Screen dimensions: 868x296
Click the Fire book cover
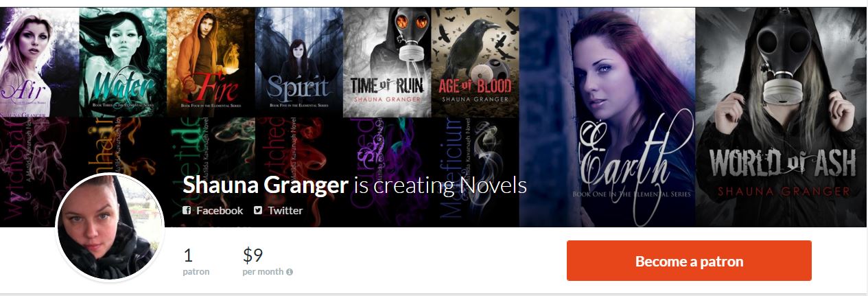click(x=211, y=62)
